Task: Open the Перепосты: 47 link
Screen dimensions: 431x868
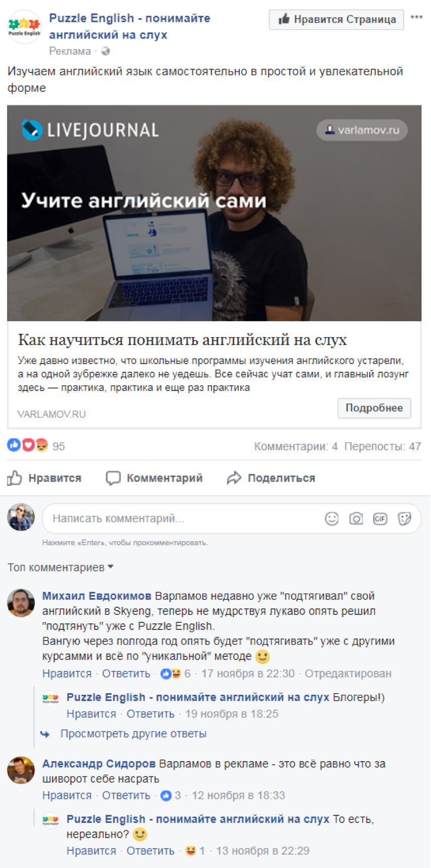Action: click(383, 446)
